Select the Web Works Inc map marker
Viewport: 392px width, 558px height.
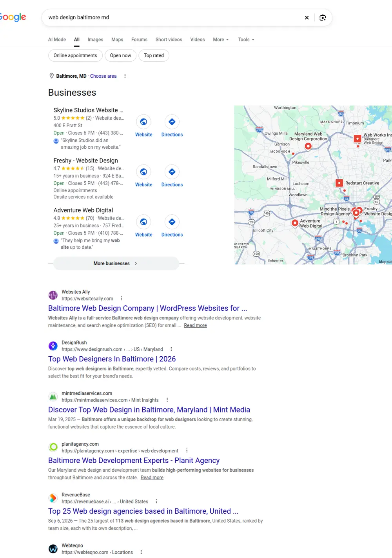tap(358, 139)
